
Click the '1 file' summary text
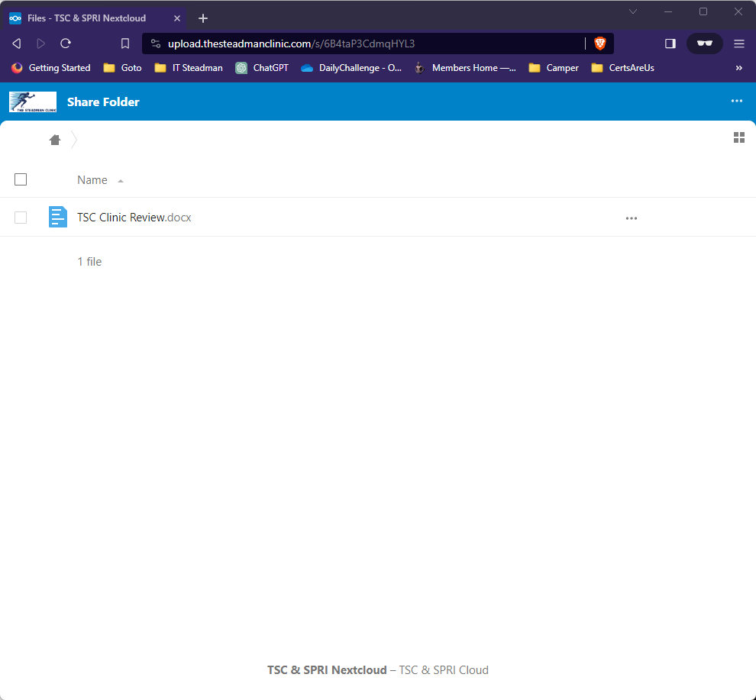pos(89,262)
